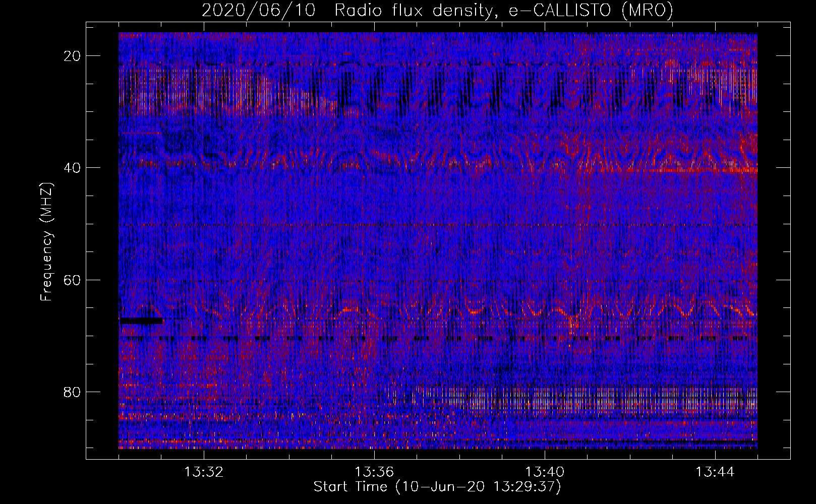Click the plot title '2020/06/10 Radio flux density, e-CALLISTO (MRO)'
This screenshot has height=504, width=816.
pyautogui.click(x=437, y=10)
